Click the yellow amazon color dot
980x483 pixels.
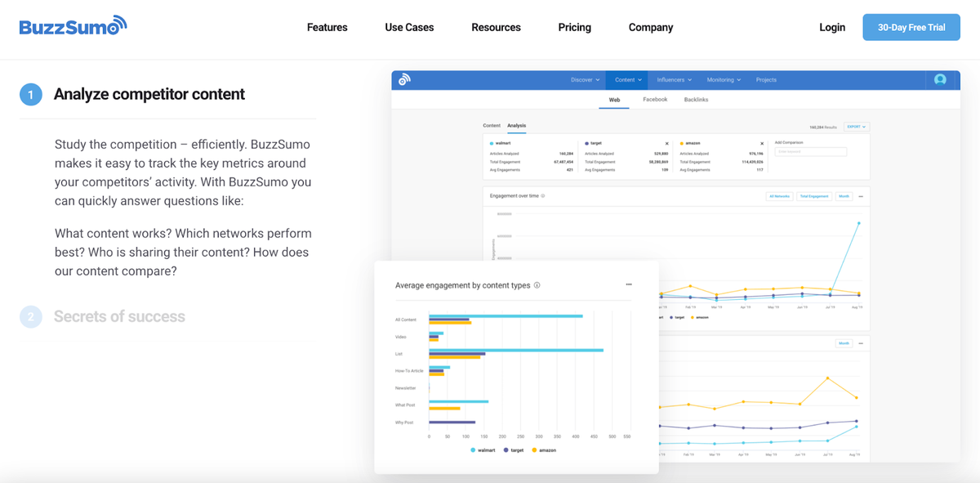click(682, 143)
